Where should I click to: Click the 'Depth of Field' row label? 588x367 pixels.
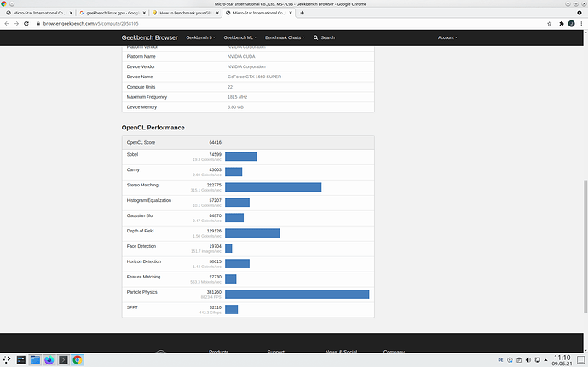click(x=141, y=231)
